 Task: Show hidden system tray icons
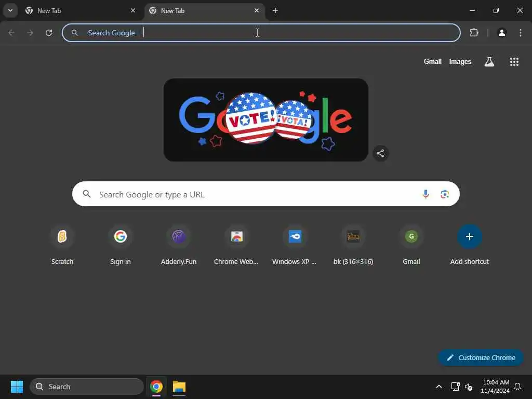(x=438, y=387)
